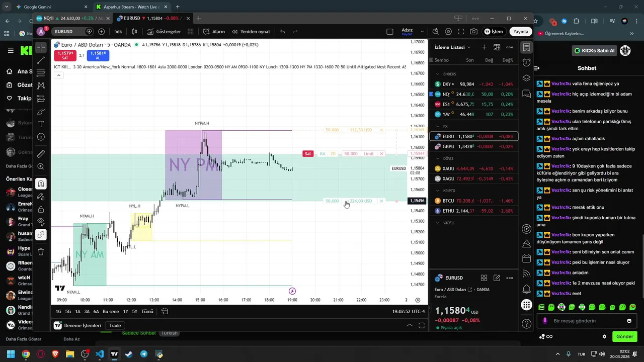Click the Yayınla publish button
The height and width of the screenshot is (362, 644).
(521, 32)
